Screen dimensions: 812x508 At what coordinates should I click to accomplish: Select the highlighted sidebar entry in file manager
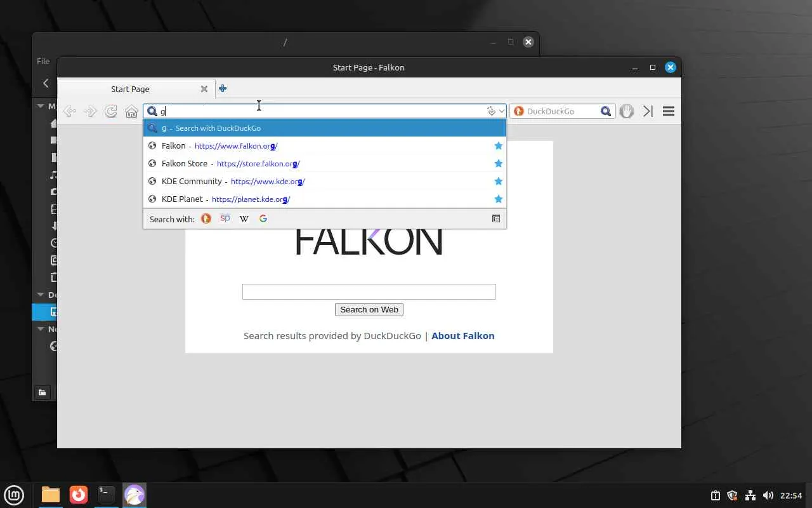click(x=44, y=312)
